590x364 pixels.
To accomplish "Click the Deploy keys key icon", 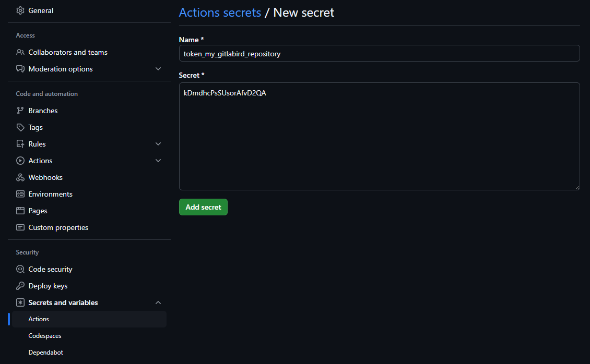I will point(20,286).
